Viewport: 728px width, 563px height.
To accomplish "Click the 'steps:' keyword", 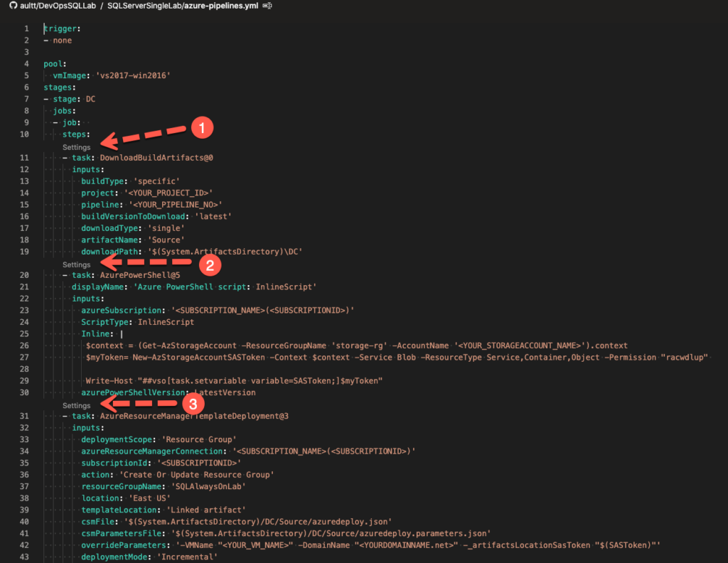I will (x=76, y=134).
